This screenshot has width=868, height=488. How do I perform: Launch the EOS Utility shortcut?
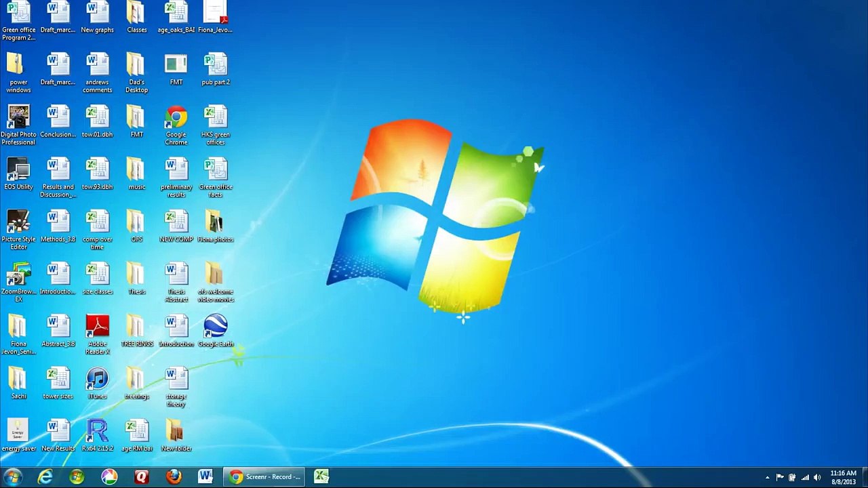click(x=18, y=174)
